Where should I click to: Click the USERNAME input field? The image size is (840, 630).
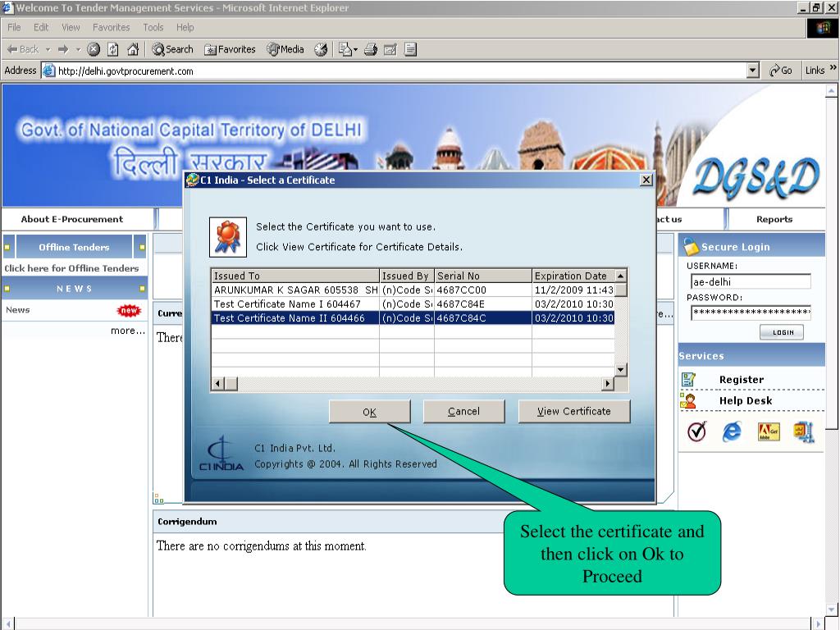[x=751, y=282]
